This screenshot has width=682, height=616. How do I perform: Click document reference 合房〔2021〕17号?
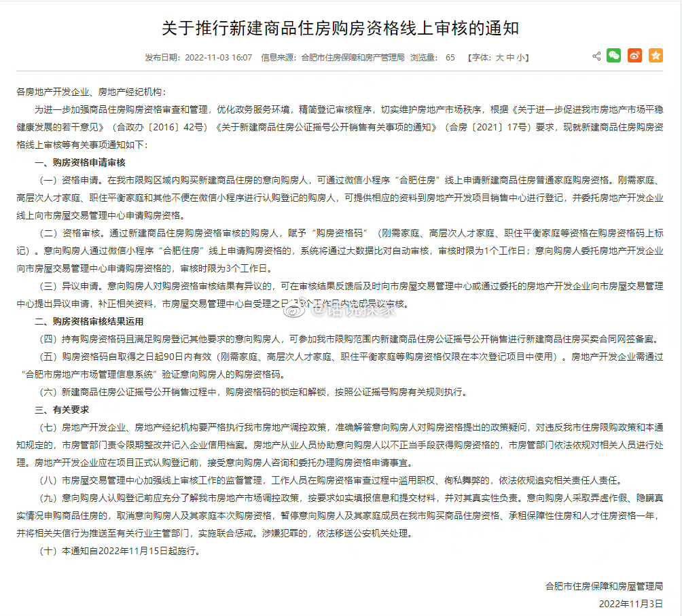488,128
